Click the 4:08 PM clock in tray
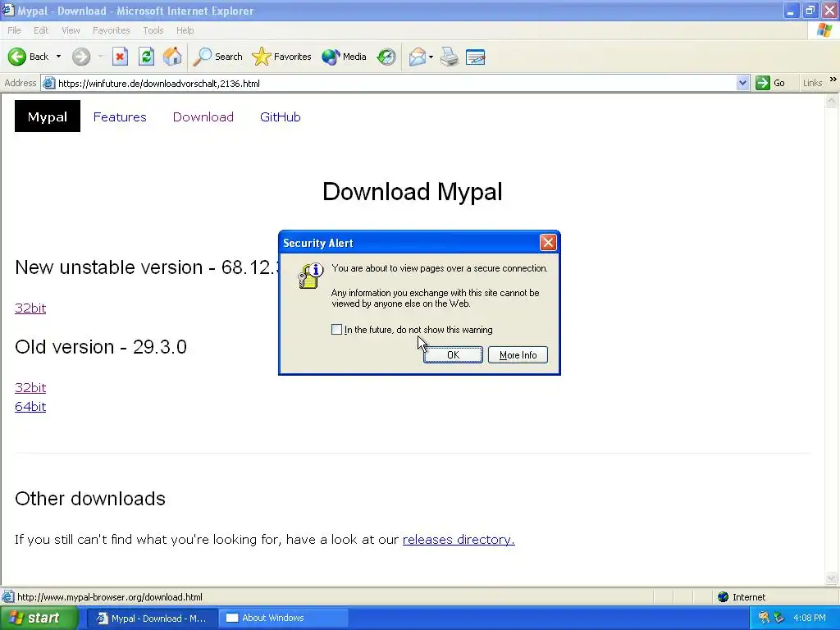This screenshot has width=840, height=630. pyautogui.click(x=810, y=619)
